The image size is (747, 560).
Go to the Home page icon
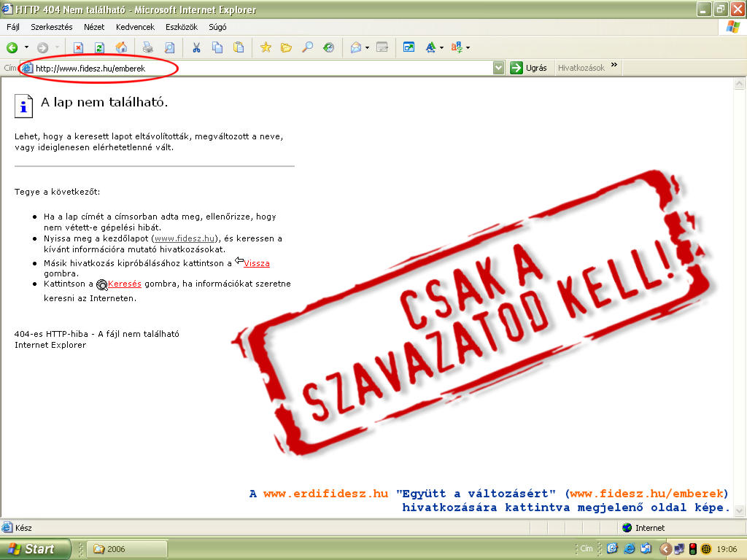click(121, 48)
